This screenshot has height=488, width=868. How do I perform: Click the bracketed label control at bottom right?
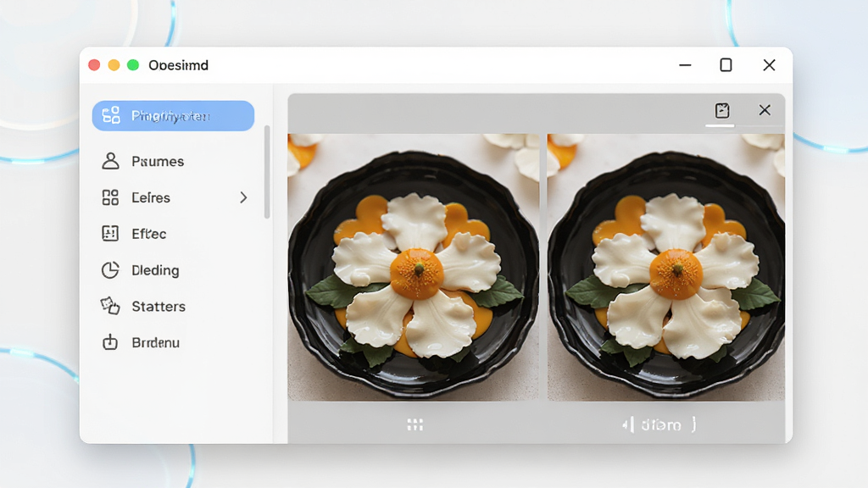659,425
